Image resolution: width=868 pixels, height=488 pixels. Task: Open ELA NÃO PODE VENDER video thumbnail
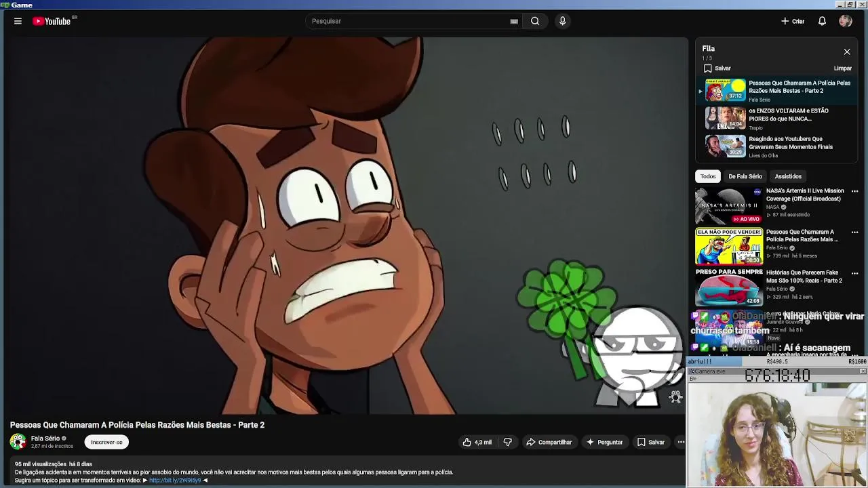[x=728, y=247]
